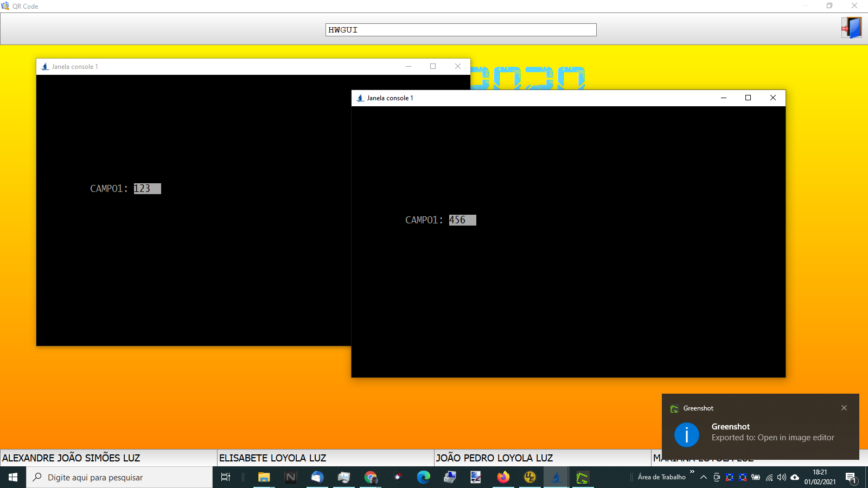Viewport: 868px width, 488px height.
Task: Click the ELISABETE LOYOLA LUZ status panel
Action: tap(325, 458)
